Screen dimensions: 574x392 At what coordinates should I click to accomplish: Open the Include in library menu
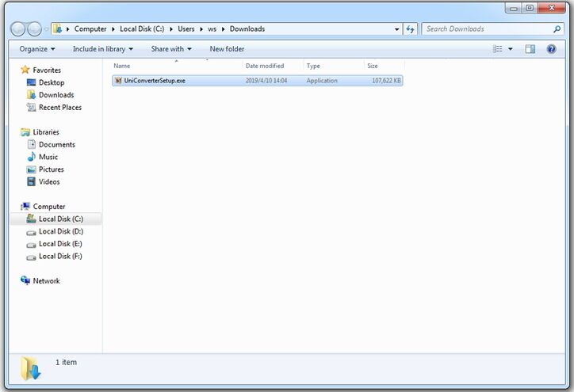103,49
